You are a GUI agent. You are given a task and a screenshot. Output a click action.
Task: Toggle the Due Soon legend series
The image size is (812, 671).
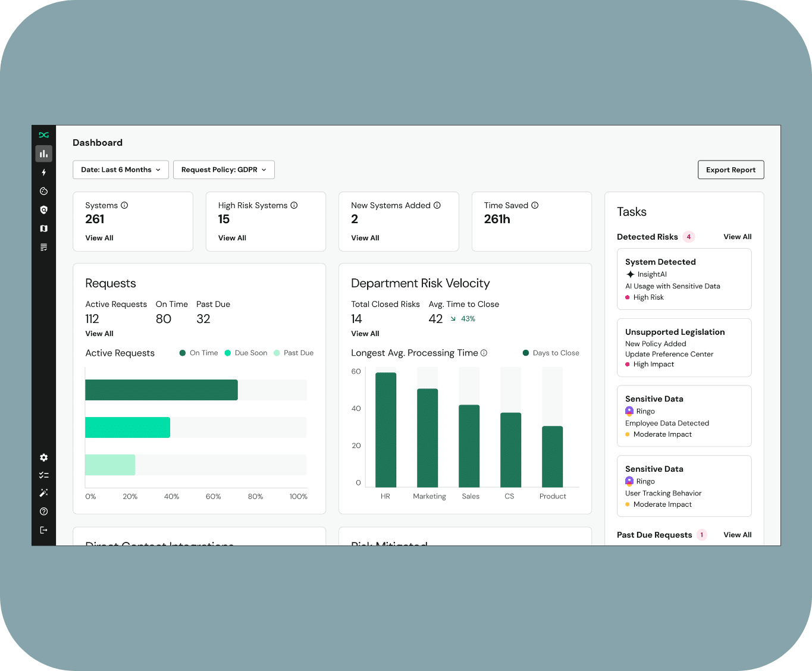[x=246, y=353]
